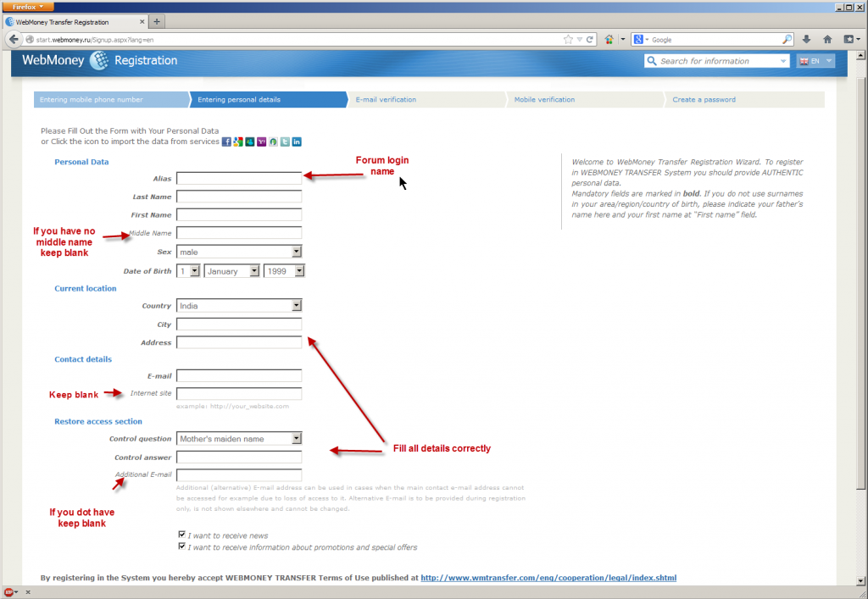Screen dimensions: 868x599
Task: Click the WebMoney header text
Action: pos(53,60)
